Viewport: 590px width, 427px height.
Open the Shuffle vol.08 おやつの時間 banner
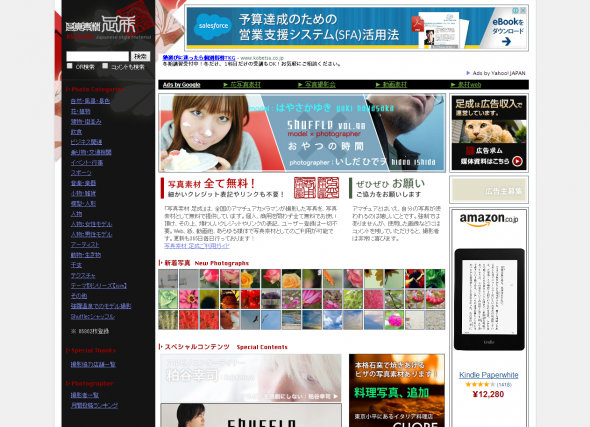coord(302,133)
